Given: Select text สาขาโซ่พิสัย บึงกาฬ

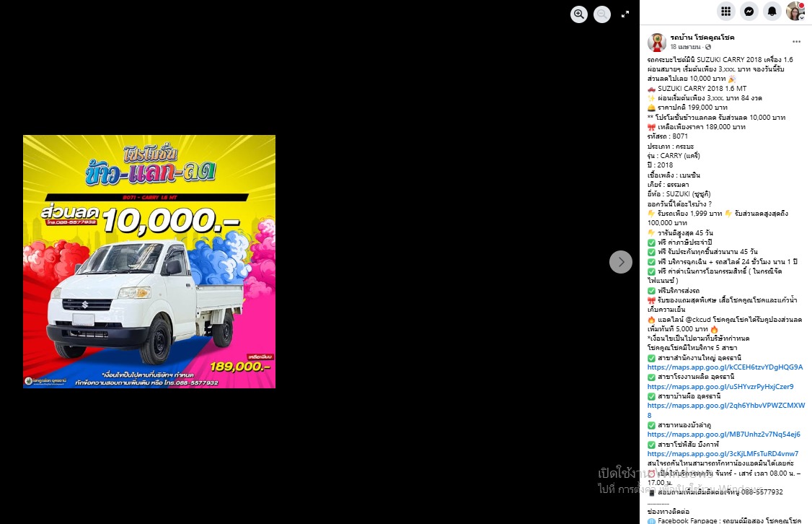Looking at the screenshot, I should 688,444.
